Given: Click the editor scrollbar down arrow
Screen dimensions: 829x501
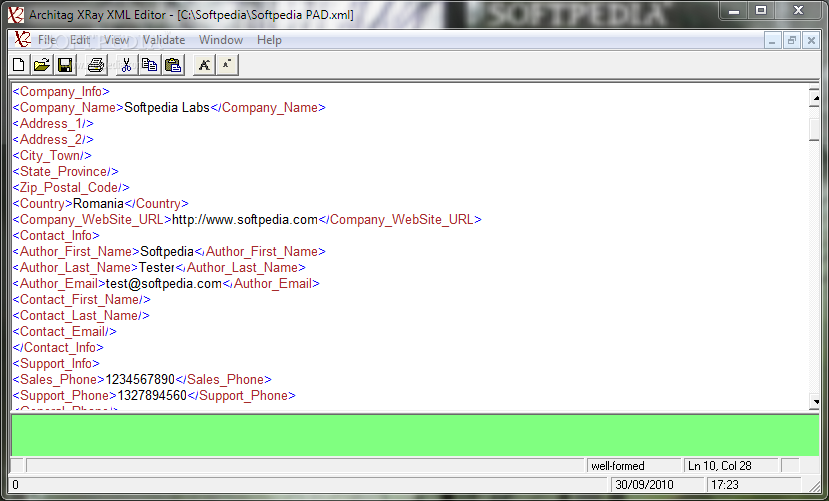Looking at the screenshot, I should [x=815, y=402].
